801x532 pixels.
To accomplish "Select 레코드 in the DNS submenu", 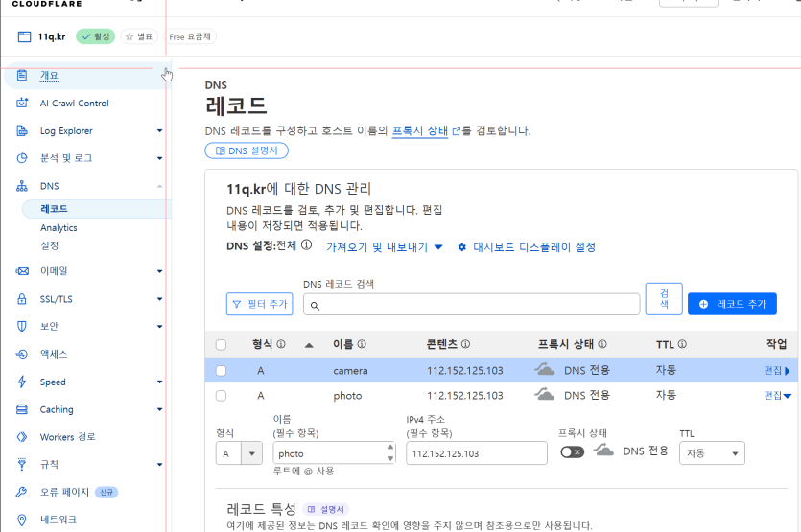I will point(54,209).
